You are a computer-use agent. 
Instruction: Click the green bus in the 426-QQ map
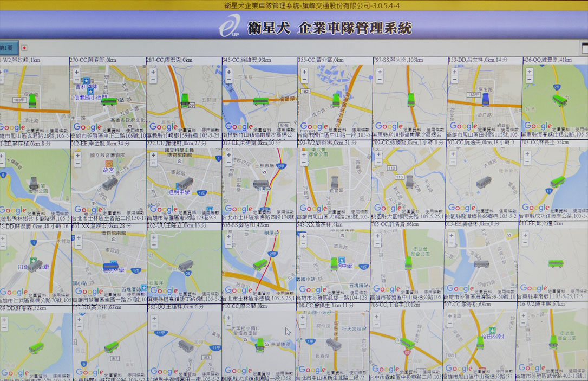pos(559,100)
